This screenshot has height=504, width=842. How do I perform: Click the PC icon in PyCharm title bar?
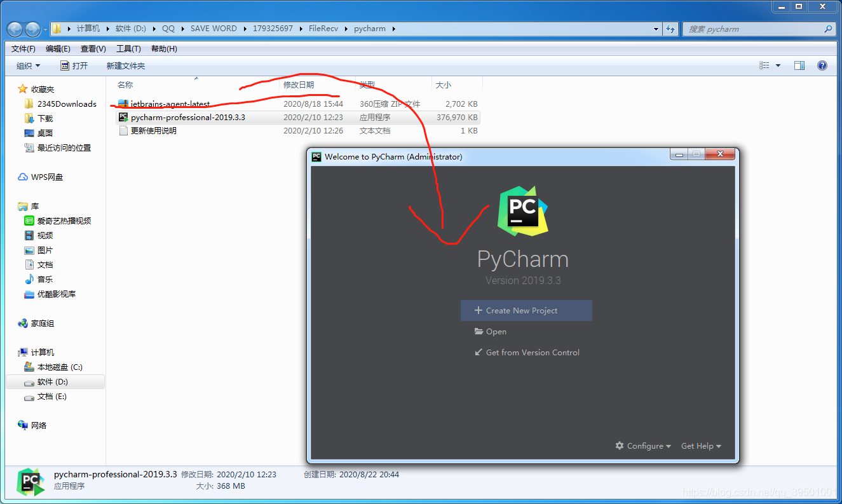pyautogui.click(x=316, y=156)
